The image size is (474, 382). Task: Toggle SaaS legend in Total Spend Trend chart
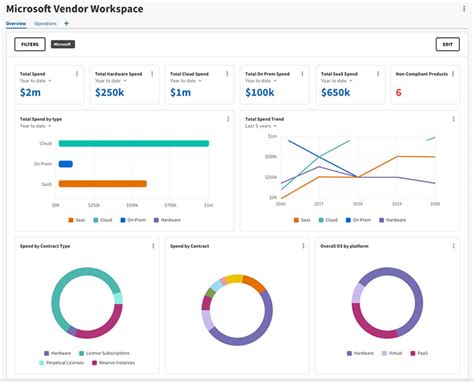[302, 220]
